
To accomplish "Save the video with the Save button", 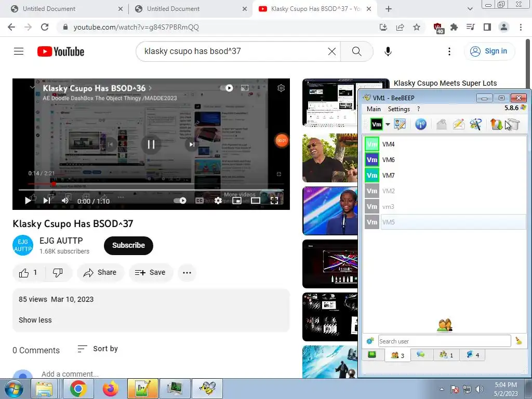I will 150,272.
